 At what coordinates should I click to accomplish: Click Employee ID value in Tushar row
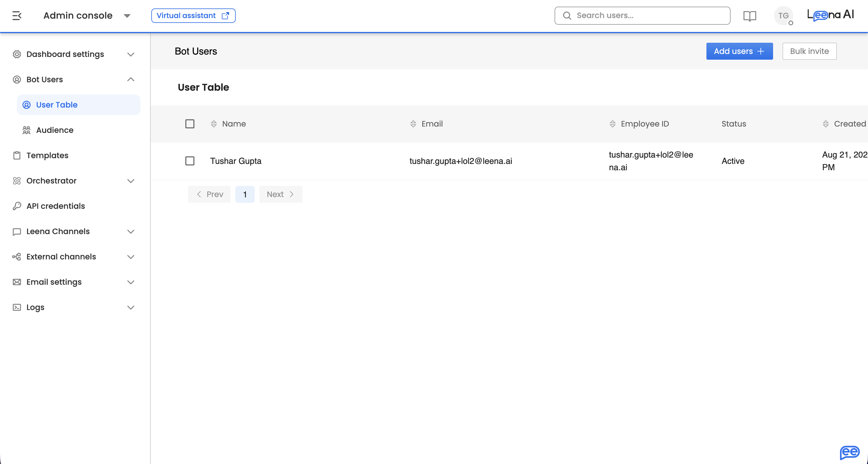(651, 161)
